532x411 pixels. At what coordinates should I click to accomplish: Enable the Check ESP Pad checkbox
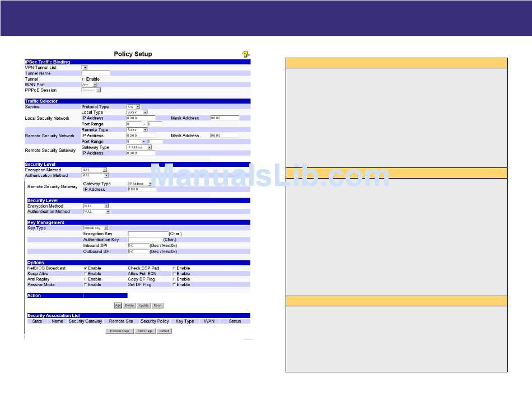tap(174, 268)
